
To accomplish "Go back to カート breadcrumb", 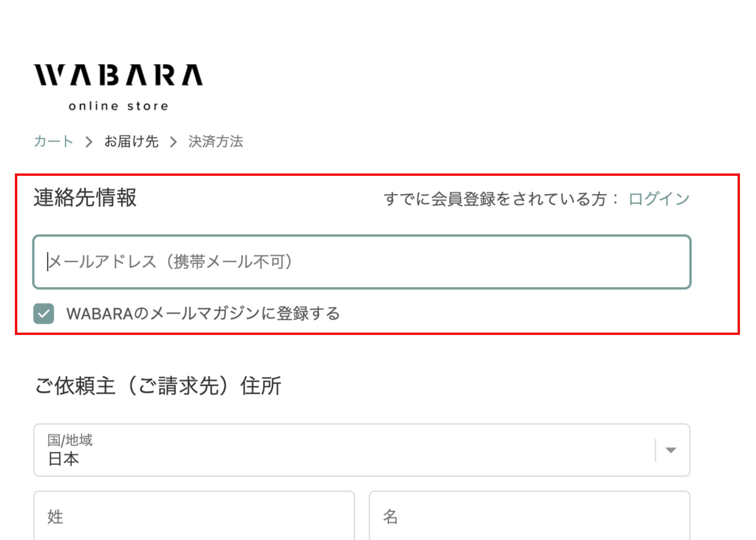I will pyautogui.click(x=53, y=141).
